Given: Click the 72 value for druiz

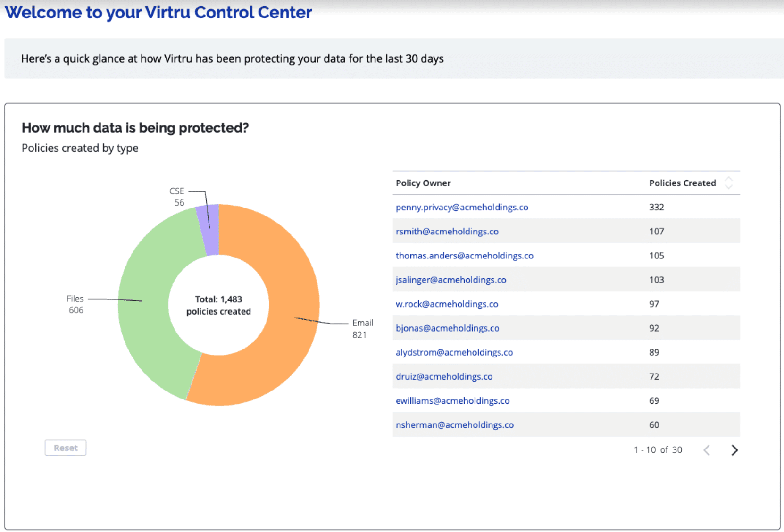Looking at the screenshot, I should click(x=654, y=376).
